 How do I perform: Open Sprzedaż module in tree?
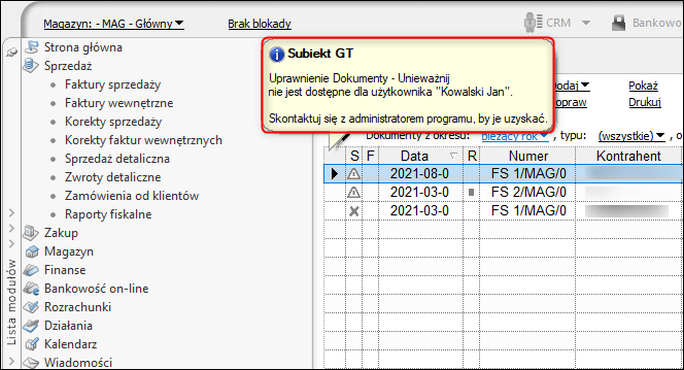(x=68, y=66)
